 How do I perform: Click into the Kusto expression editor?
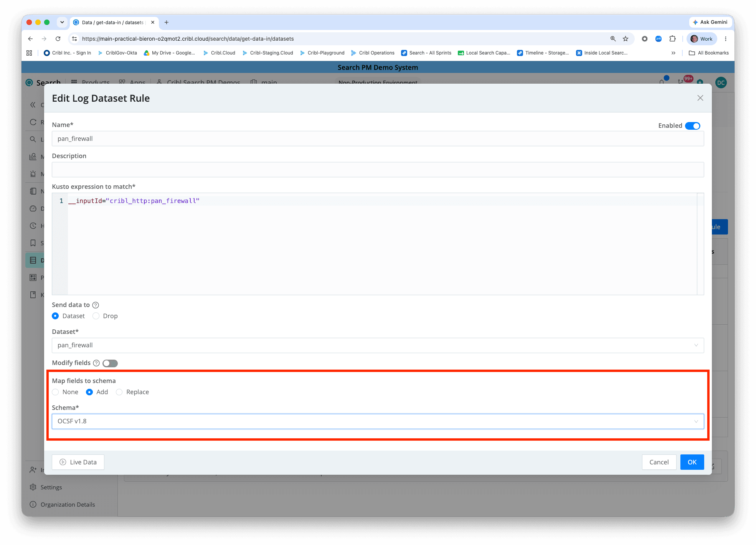click(x=378, y=244)
